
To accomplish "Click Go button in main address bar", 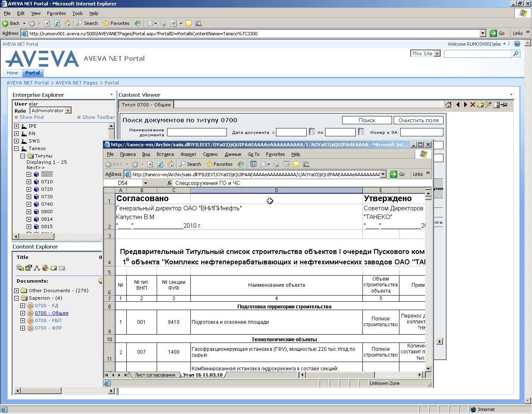I will (497, 33).
